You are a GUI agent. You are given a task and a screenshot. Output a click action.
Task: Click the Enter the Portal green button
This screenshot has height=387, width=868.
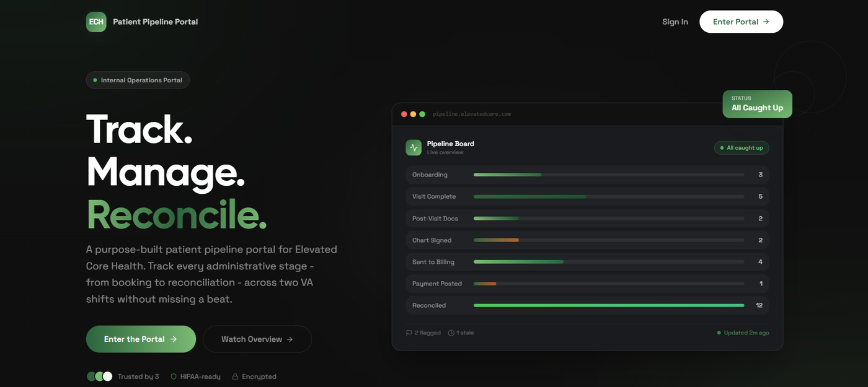[141, 339]
